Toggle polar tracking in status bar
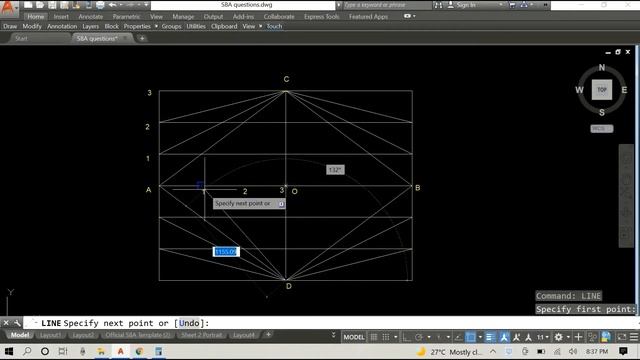Viewport: 640px width, 360px height. (x=419, y=337)
